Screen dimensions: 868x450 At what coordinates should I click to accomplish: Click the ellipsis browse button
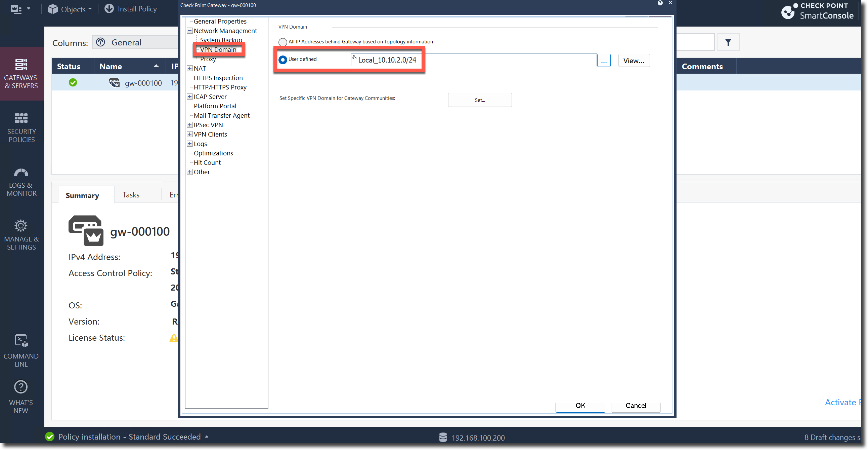604,61
